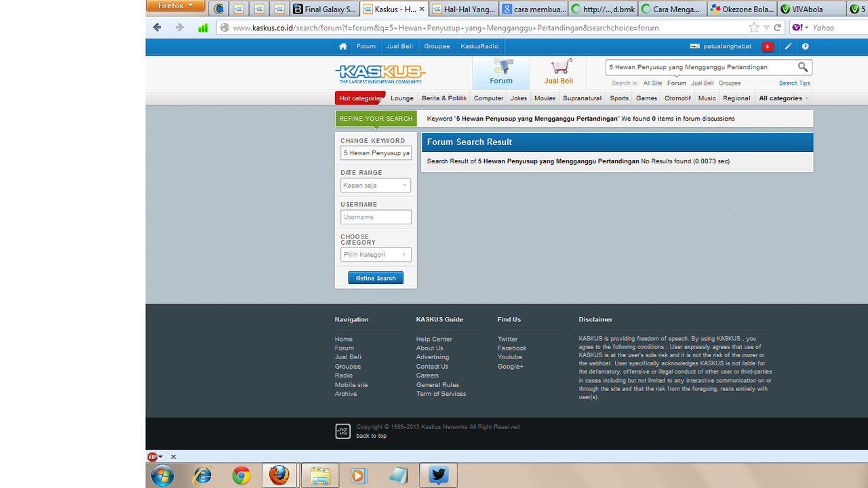868x488 pixels.
Task: Open the help question mark icon
Action: [x=806, y=47]
